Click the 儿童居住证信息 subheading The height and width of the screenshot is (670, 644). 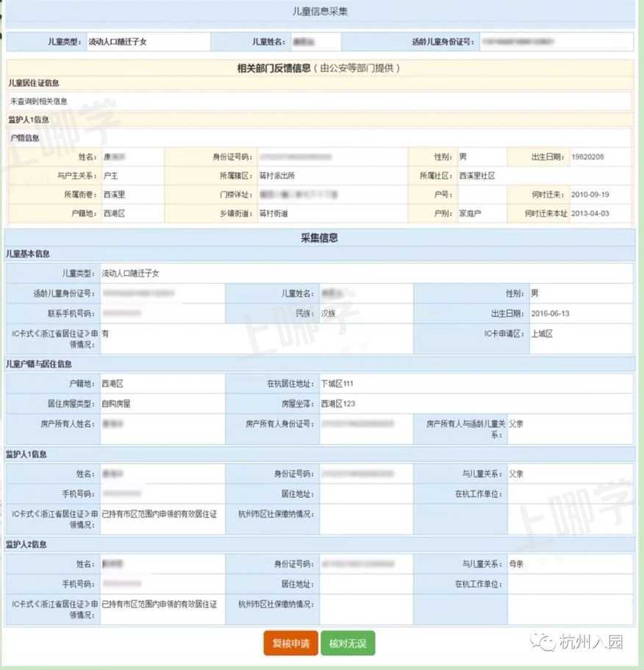click(x=34, y=83)
